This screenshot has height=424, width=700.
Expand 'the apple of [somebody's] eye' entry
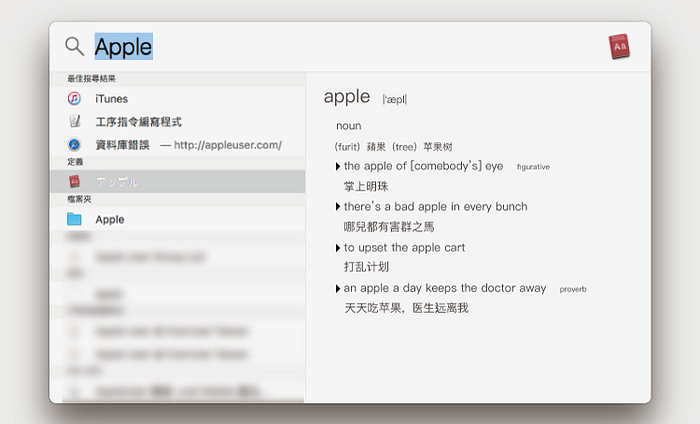(x=338, y=166)
